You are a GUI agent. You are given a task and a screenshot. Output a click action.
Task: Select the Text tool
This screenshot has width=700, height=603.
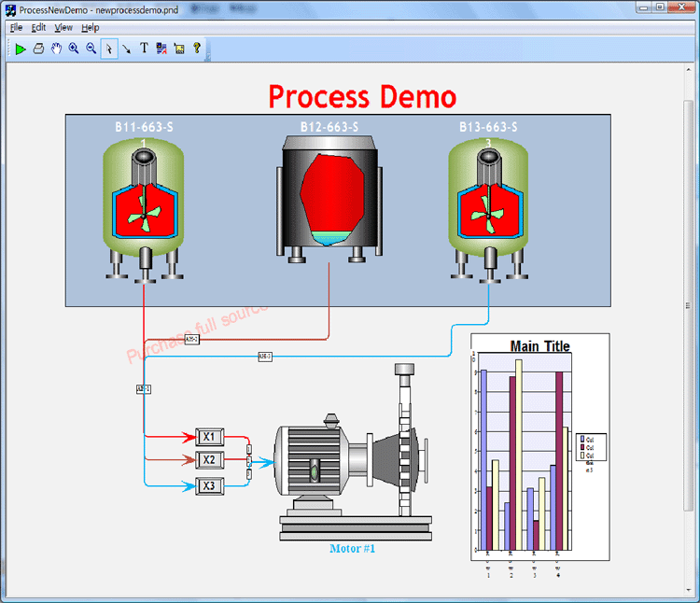[144, 49]
